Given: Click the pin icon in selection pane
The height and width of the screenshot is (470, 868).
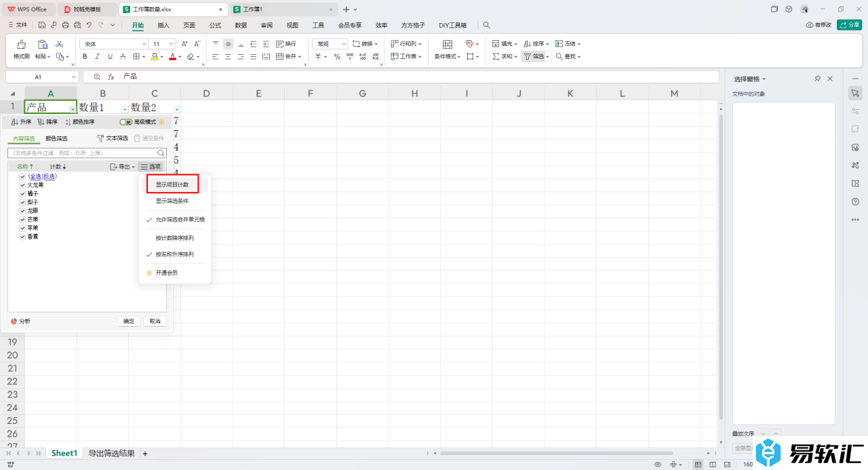Looking at the screenshot, I should click(x=817, y=79).
